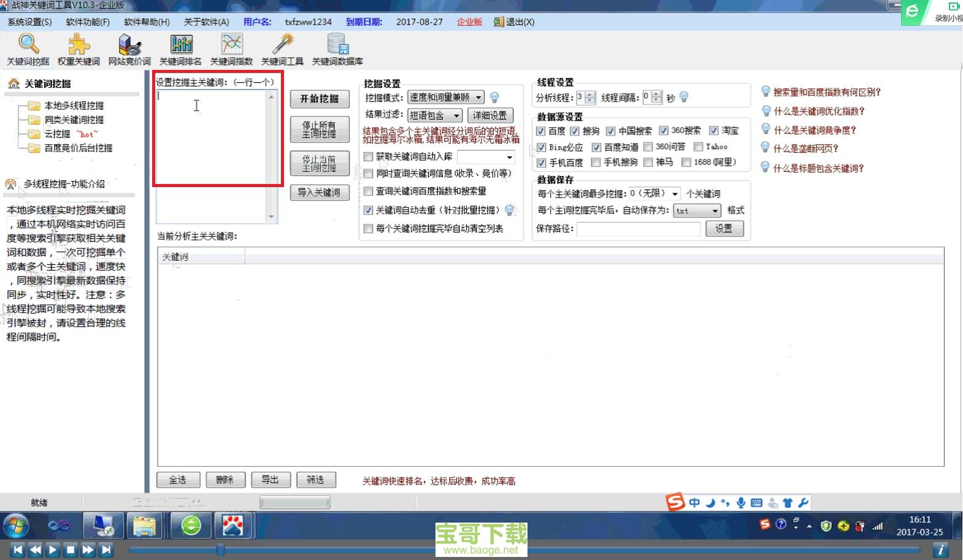Enable 每个关键词挖掘完毕自动清空列表 checkbox

point(368,229)
